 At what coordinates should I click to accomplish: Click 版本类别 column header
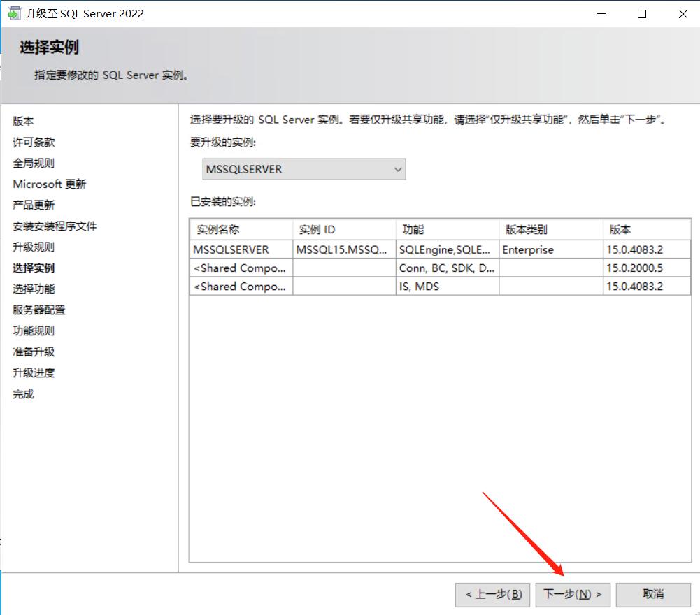pos(551,230)
